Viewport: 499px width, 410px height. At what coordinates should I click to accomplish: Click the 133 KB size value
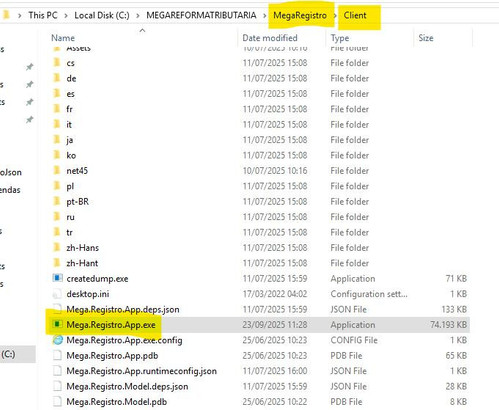[x=454, y=309]
